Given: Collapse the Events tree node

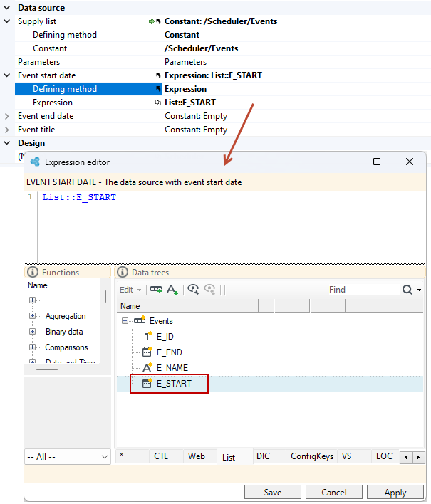Looking at the screenshot, I should tap(125, 321).
